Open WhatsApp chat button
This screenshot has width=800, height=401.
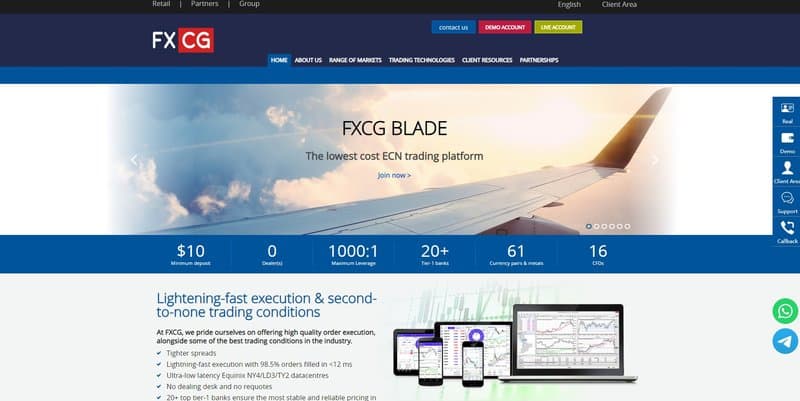[x=785, y=311]
